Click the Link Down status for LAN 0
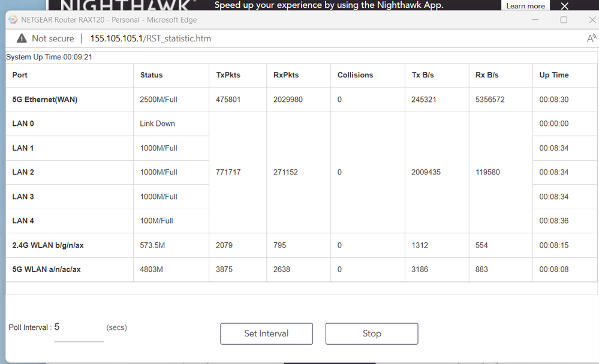 [x=157, y=124]
